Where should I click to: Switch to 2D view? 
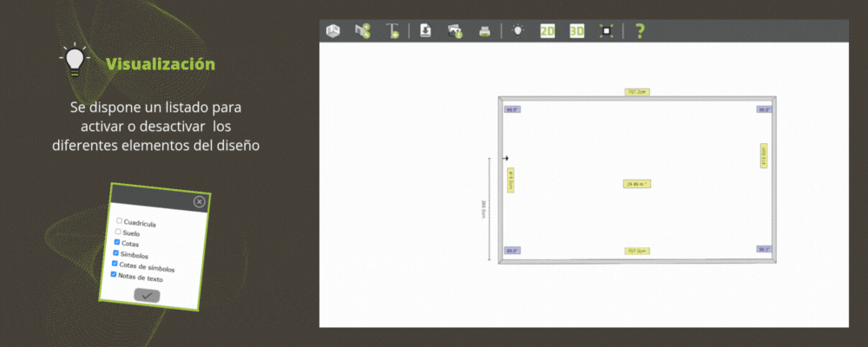(x=548, y=31)
